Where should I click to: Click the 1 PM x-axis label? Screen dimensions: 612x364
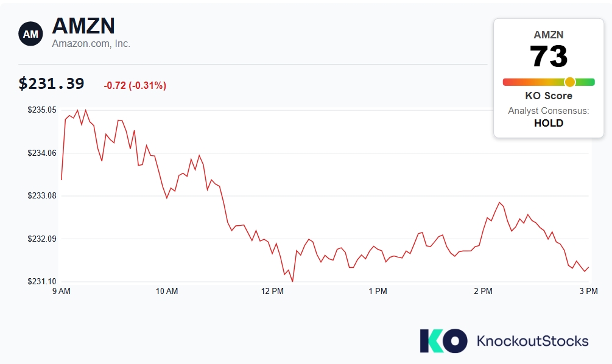point(378,291)
